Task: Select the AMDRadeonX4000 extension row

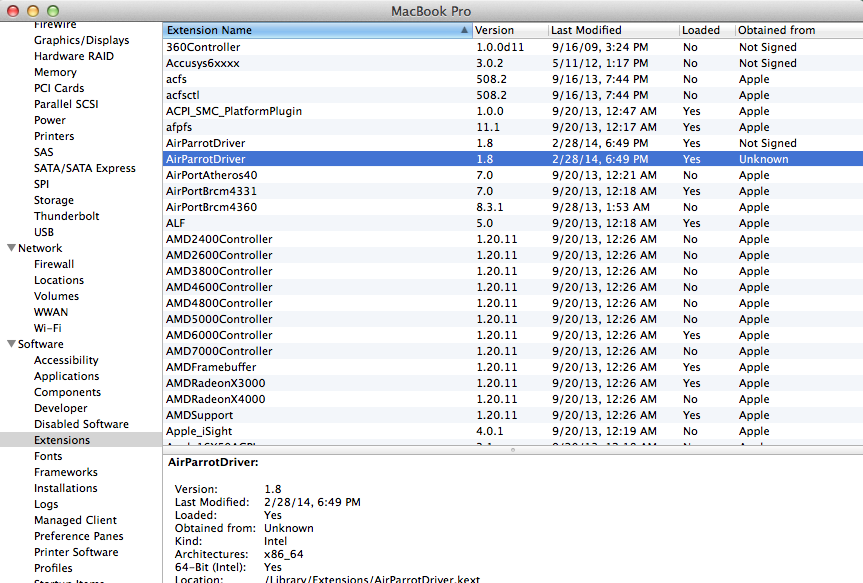Action: (x=512, y=399)
